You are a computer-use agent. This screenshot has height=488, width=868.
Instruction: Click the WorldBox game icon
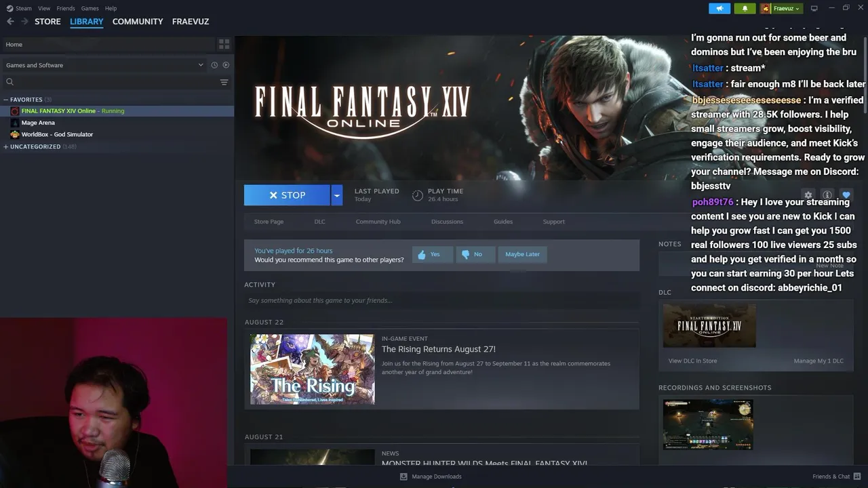15,134
